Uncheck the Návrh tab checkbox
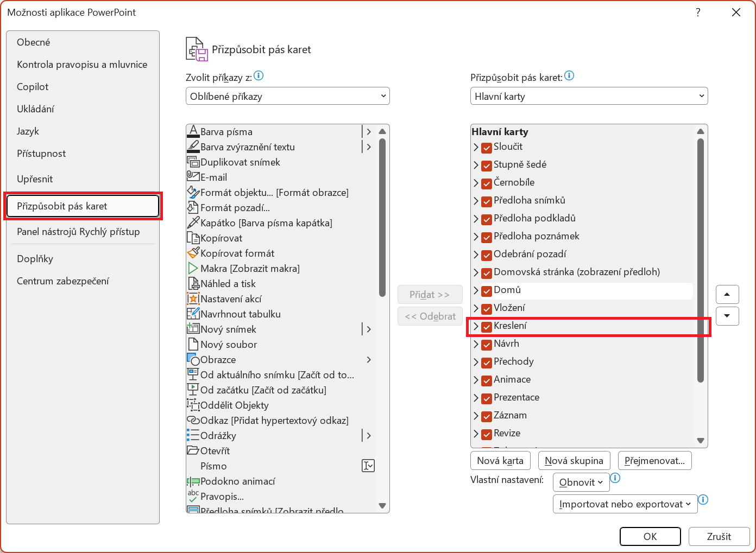Viewport: 756px width, 553px height. point(487,344)
